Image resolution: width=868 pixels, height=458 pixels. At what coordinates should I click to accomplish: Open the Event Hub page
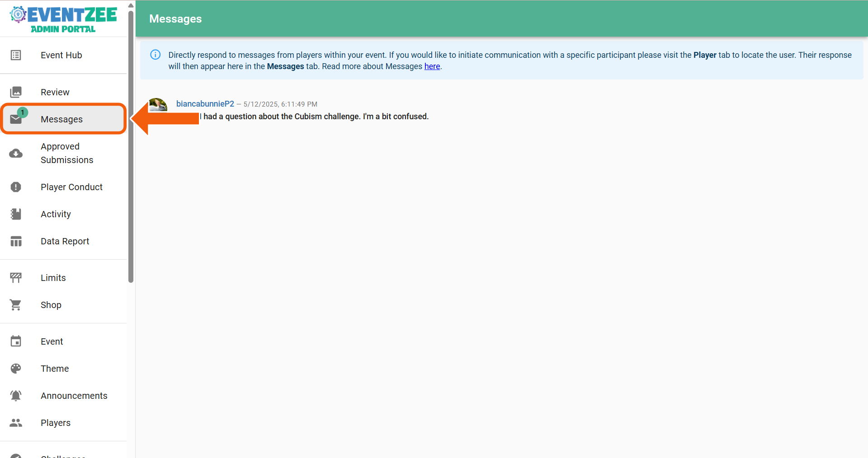[63, 55]
